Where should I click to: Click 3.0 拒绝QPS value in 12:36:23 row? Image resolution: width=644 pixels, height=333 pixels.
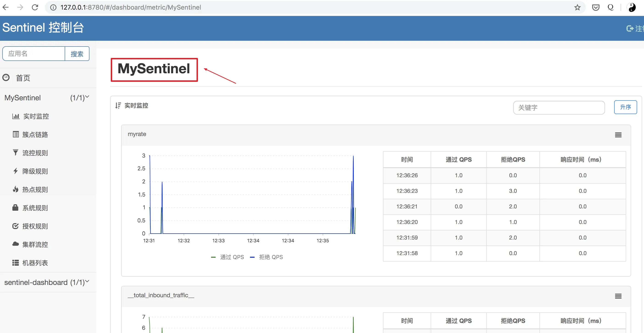coord(513,191)
